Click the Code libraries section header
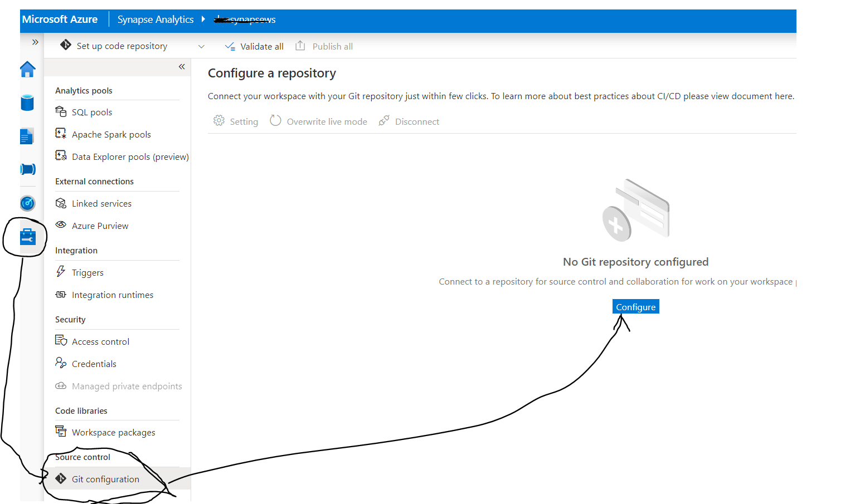This screenshot has height=504, width=860. point(81,411)
